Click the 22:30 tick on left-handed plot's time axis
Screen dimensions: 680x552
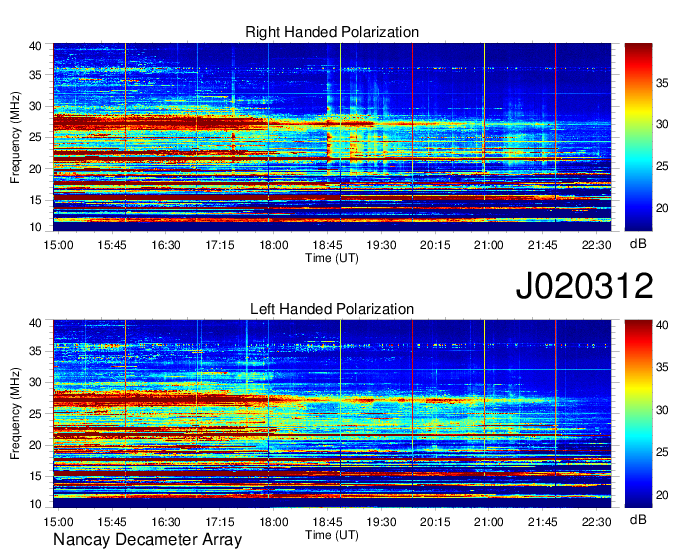[x=596, y=522]
